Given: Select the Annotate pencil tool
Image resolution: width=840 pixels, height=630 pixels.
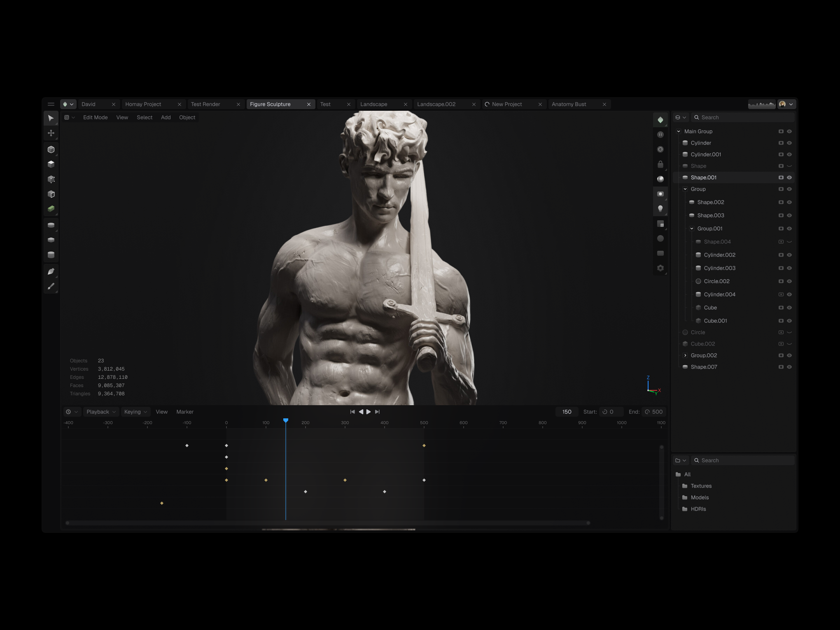Looking at the screenshot, I should click(x=51, y=286).
